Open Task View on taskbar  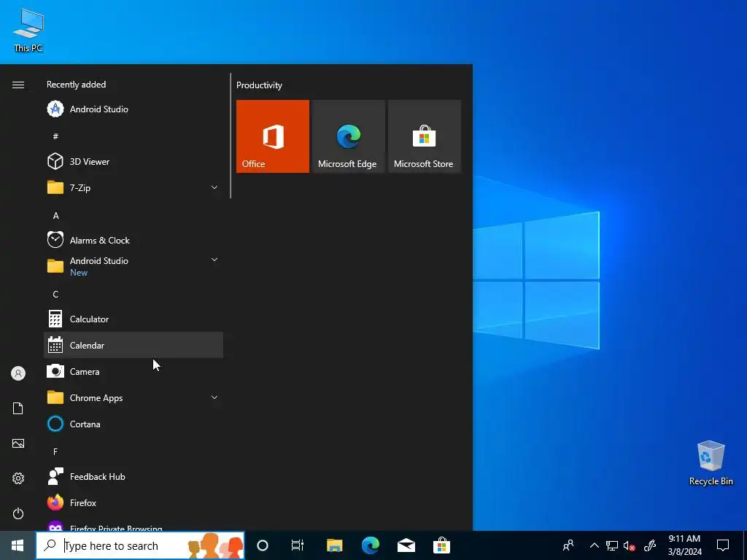click(x=298, y=545)
